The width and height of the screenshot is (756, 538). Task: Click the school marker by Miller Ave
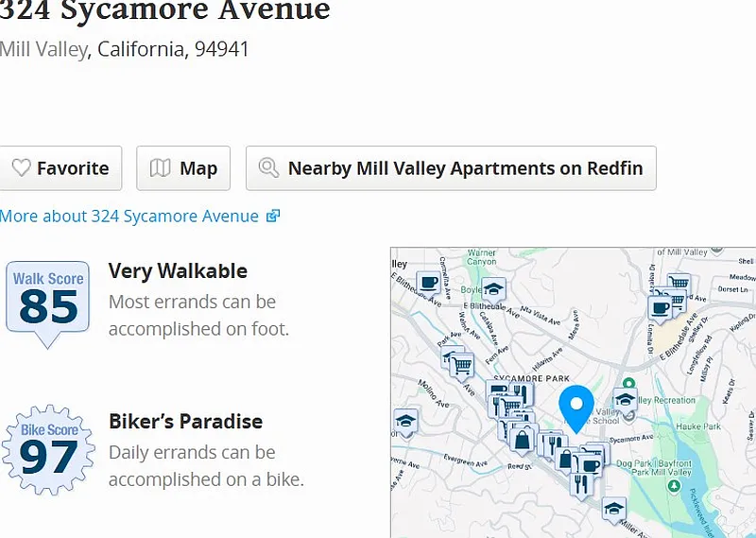tap(613, 510)
